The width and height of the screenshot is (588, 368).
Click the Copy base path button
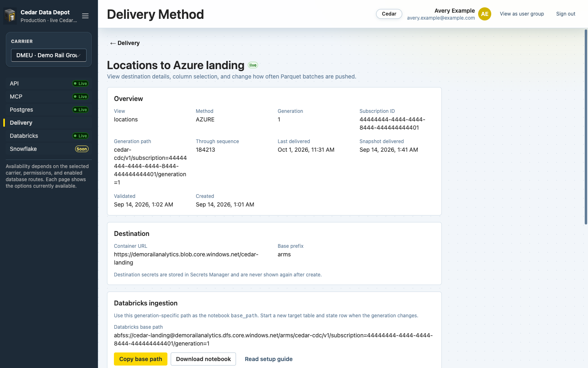[140, 359]
